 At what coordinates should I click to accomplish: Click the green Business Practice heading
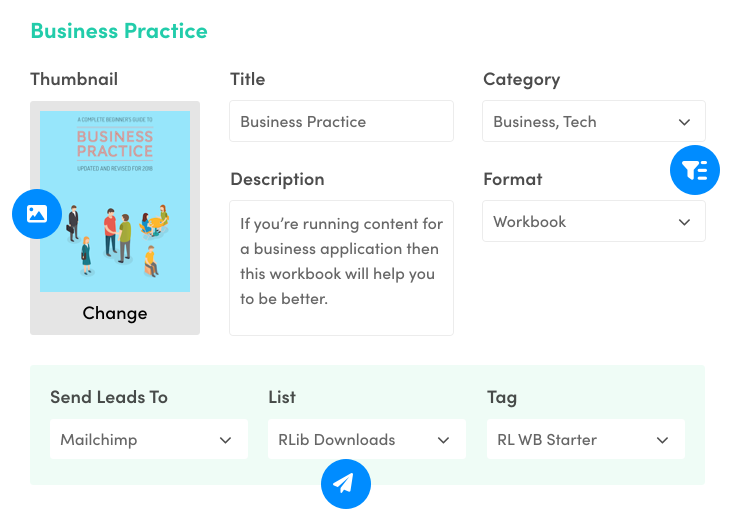[119, 30]
